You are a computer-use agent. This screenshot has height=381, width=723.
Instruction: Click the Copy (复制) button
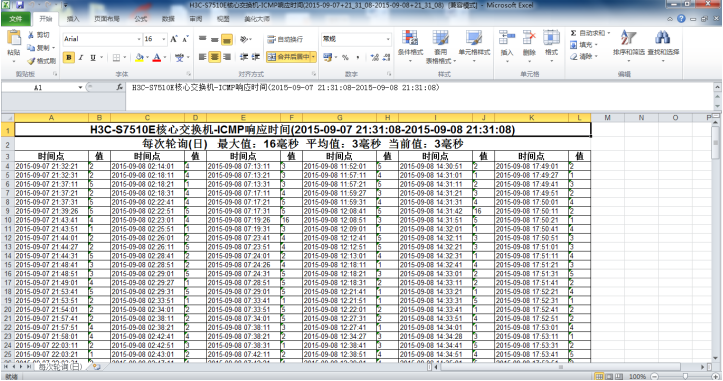[x=39, y=48]
